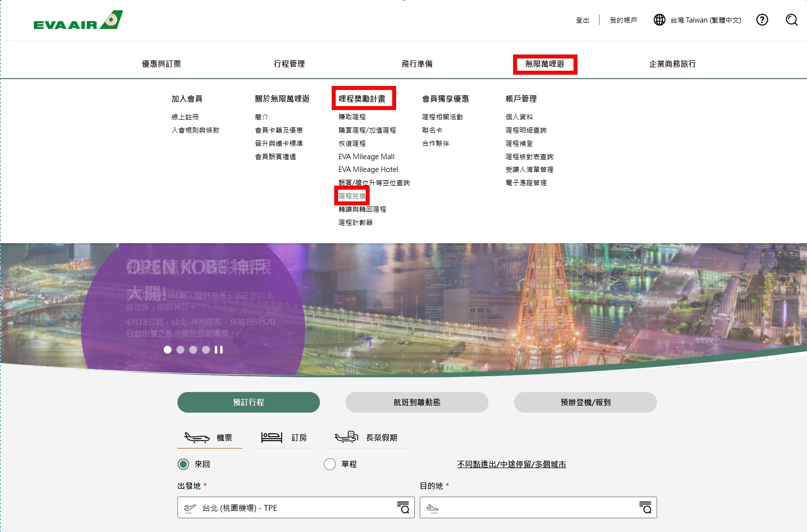Open 合作夥伴 menu item
Image resolution: width=807 pixels, height=532 pixels.
435,143
